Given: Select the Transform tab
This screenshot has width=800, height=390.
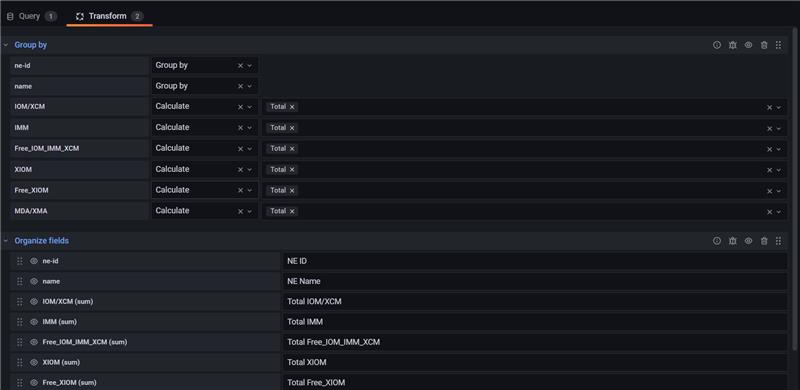Looking at the screenshot, I should point(109,16).
